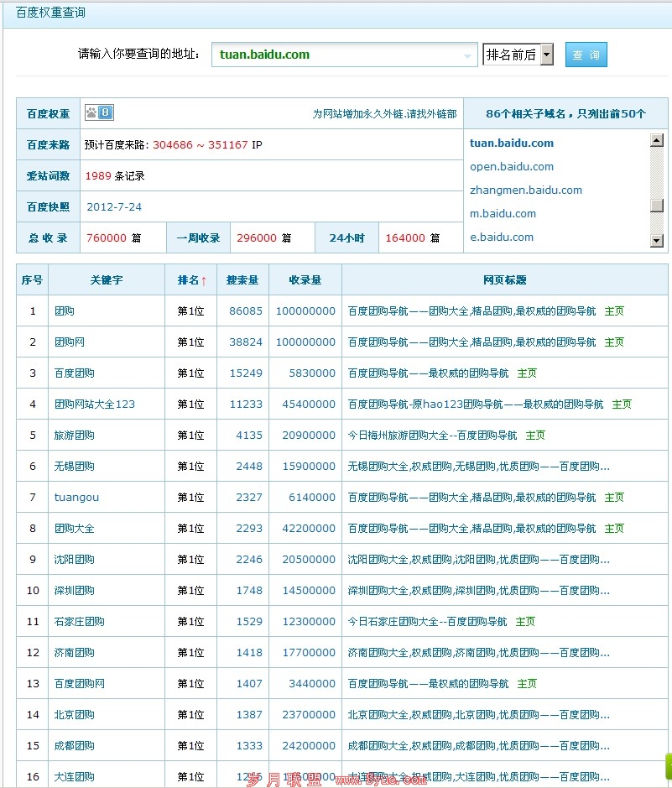Click indexed count 20900000 for 旅游团购
This screenshot has width=672, height=788.
tap(309, 436)
